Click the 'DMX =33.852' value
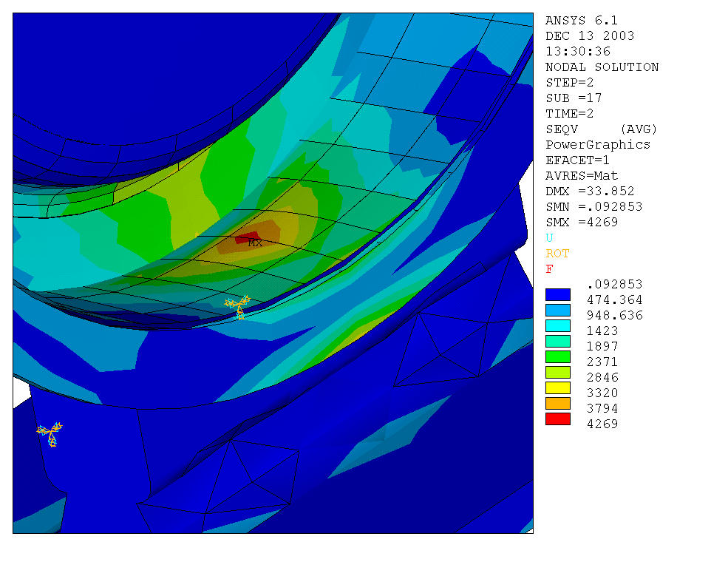 pos(590,191)
